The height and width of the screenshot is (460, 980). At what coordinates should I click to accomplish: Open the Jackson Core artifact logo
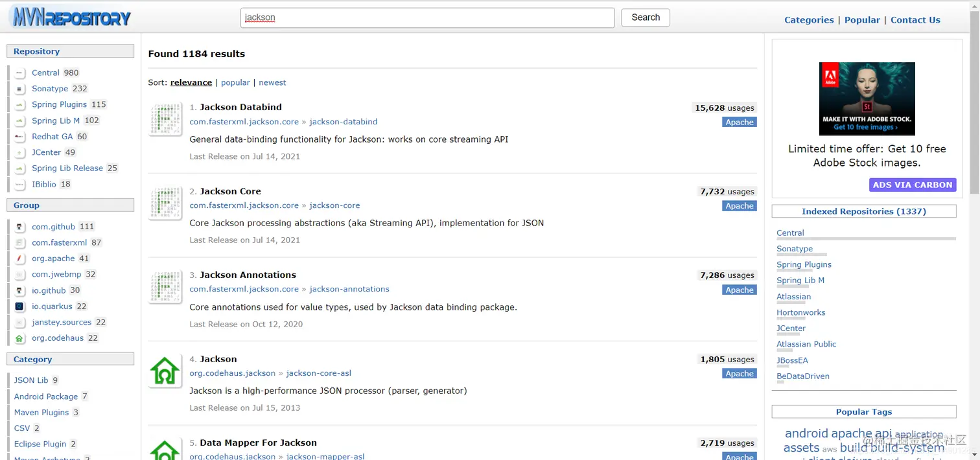coord(165,203)
